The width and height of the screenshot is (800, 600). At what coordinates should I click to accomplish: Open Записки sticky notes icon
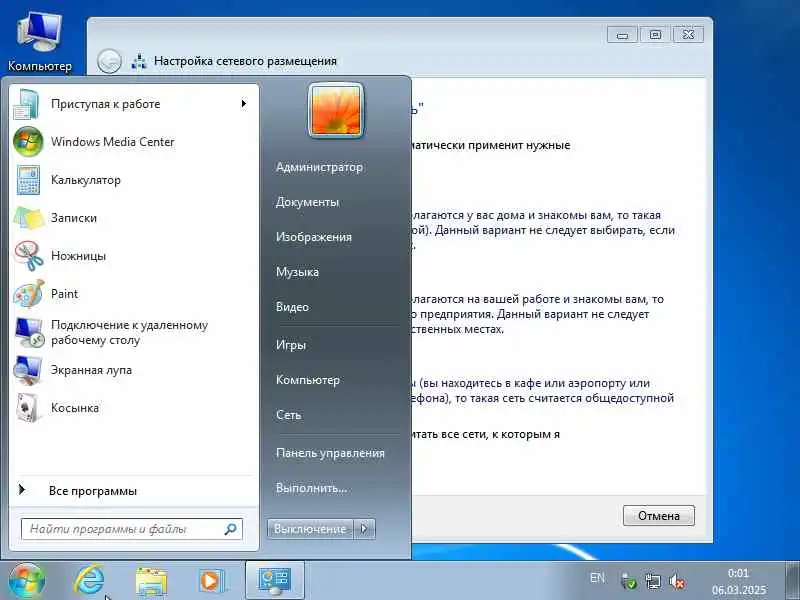tap(28, 218)
